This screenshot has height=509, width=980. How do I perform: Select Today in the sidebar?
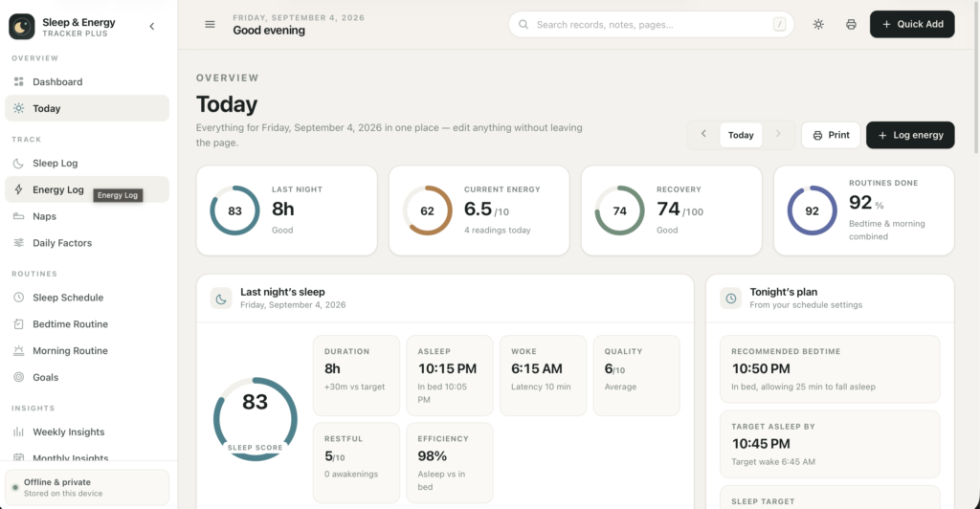(87, 108)
